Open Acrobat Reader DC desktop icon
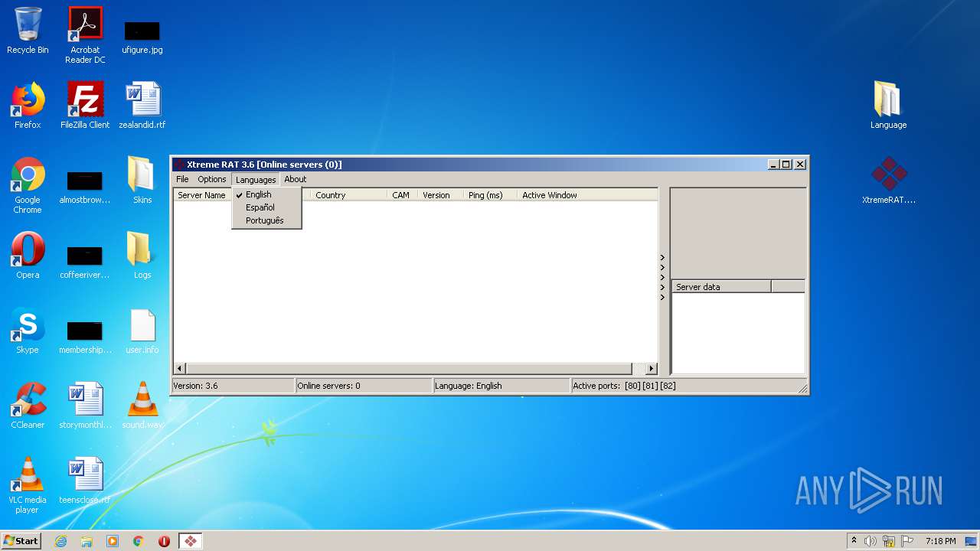 click(x=85, y=35)
